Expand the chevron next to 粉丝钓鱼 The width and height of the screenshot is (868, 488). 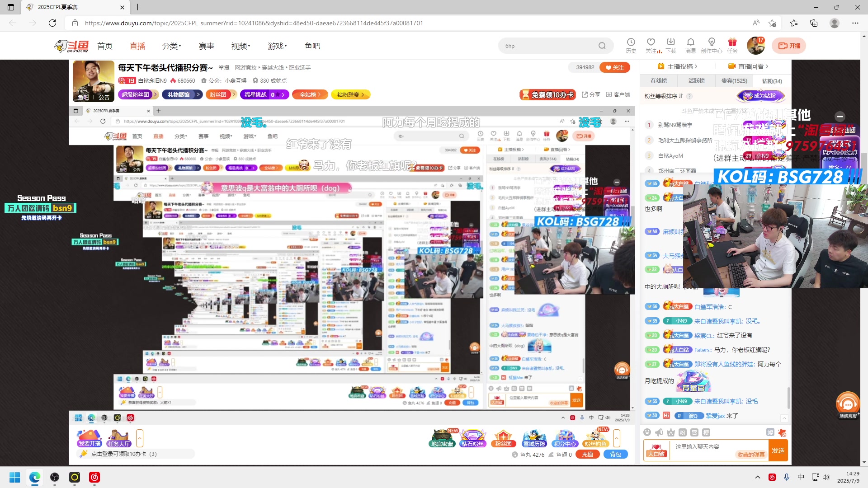[x=617, y=438]
